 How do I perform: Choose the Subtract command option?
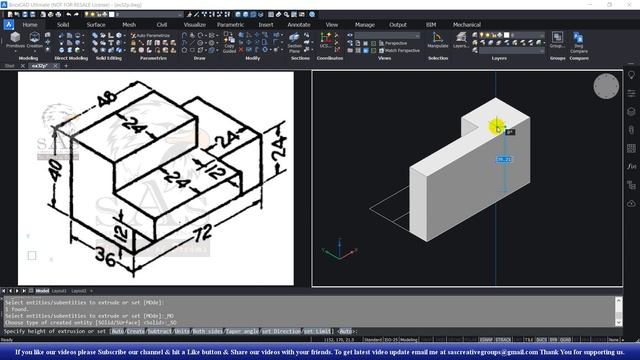[160, 331]
